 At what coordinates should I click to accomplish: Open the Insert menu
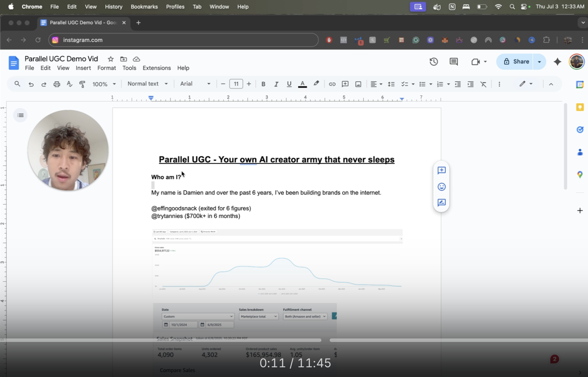83,68
